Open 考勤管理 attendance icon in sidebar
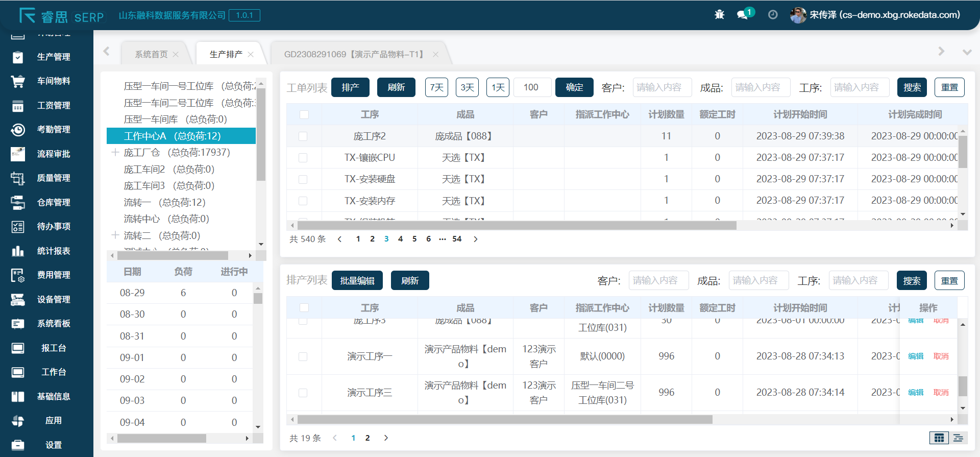This screenshot has width=980, height=457. tap(18, 130)
